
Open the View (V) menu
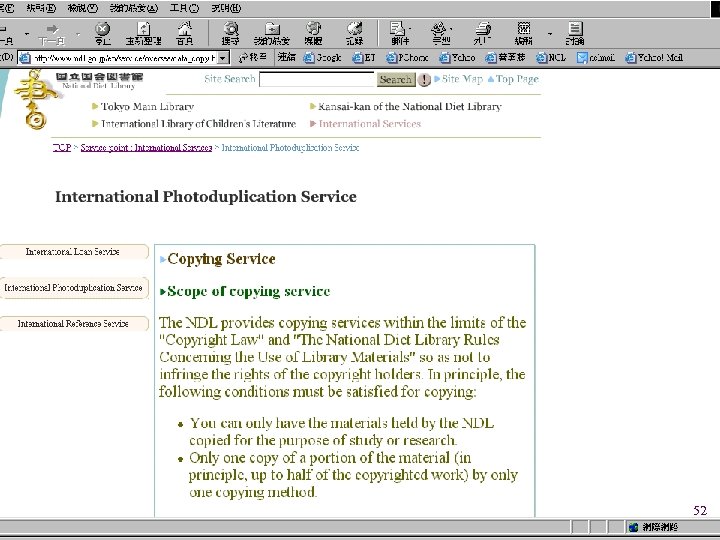(x=83, y=8)
